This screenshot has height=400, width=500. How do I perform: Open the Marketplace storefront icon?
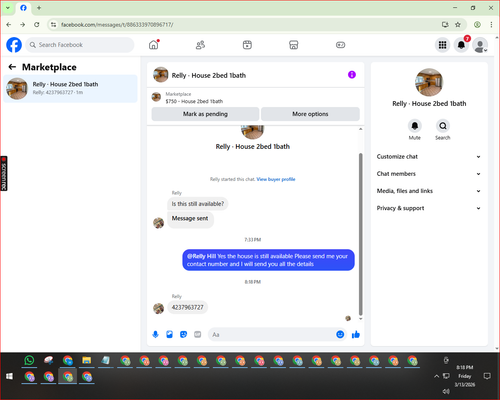click(x=294, y=45)
